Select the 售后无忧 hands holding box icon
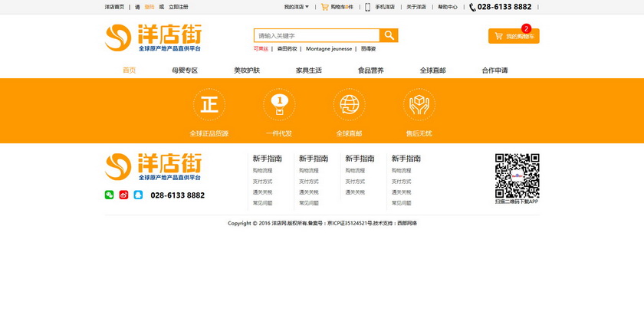The image size is (644, 318). pyautogui.click(x=419, y=105)
